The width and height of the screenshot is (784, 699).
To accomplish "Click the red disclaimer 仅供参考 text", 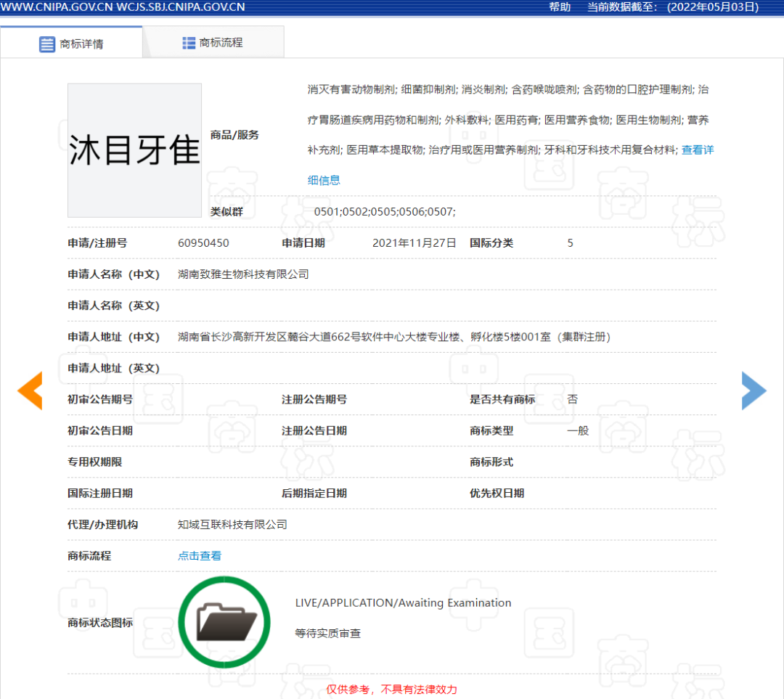I will (x=348, y=690).
